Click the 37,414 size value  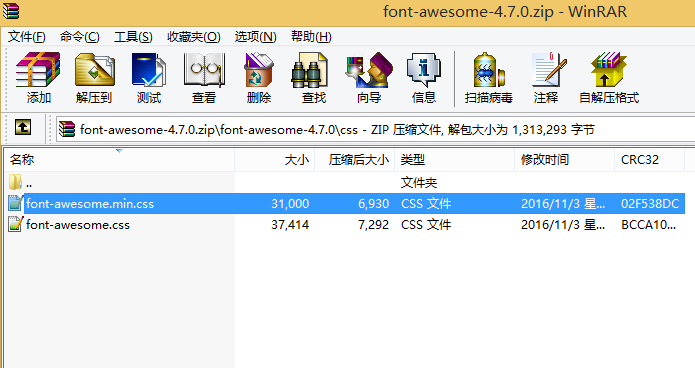pos(290,224)
